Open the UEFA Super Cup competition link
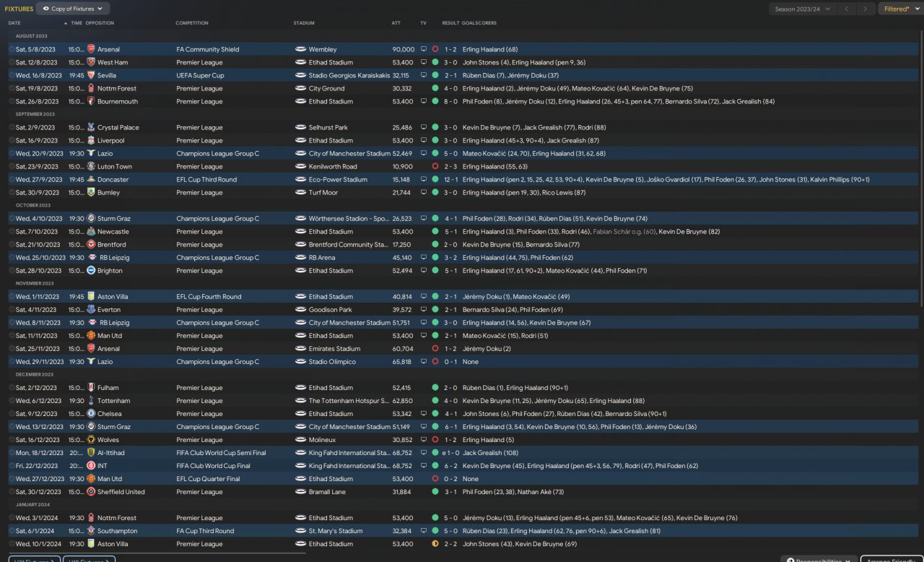The height and width of the screenshot is (562, 924). (x=200, y=75)
